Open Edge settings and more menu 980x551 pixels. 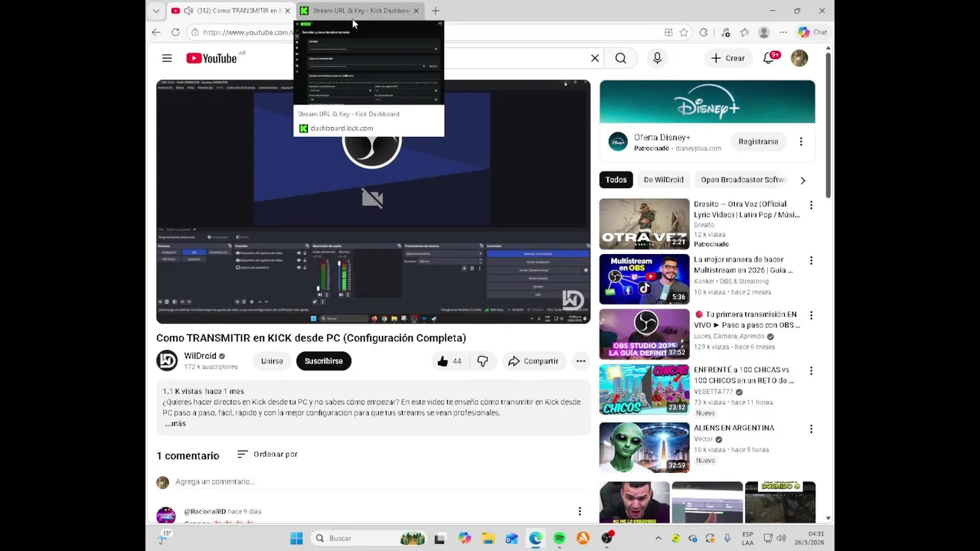point(783,32)
